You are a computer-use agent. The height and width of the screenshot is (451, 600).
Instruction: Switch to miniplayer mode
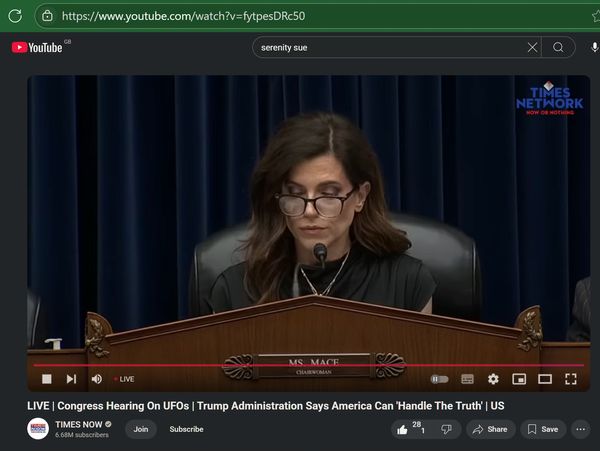[519, 379]
